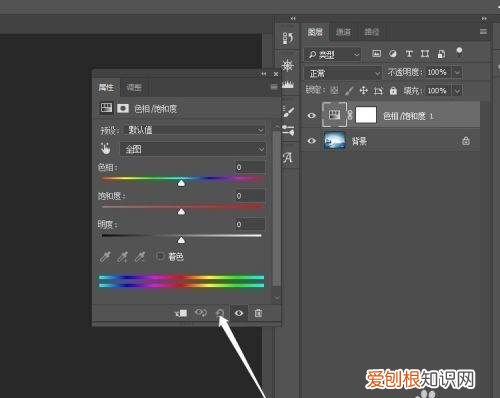Click the Properties panel vertical scrollbar
Image resolution: width=500 pixels, height=398 pixels.
coord(276,208)
